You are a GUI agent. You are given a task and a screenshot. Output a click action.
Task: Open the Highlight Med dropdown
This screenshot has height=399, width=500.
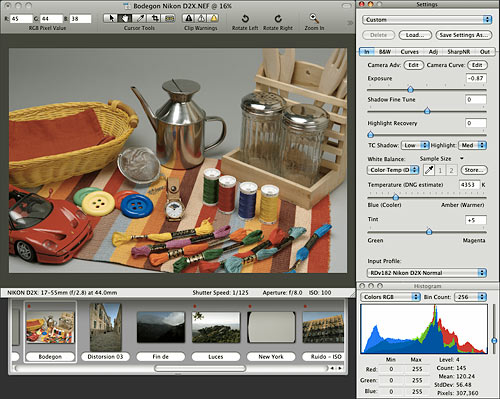pyautogui.click(x=473, y=145)
